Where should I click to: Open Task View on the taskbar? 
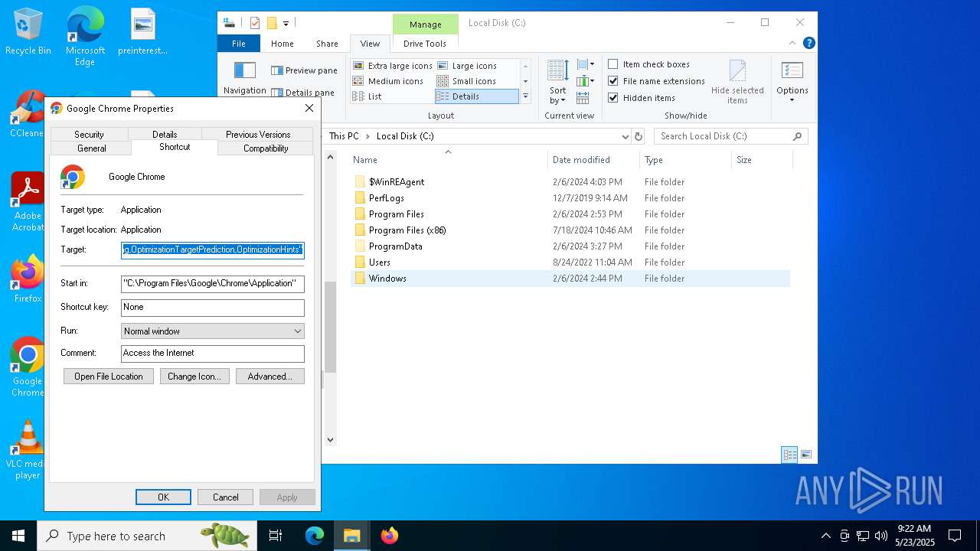coord(276,536)
